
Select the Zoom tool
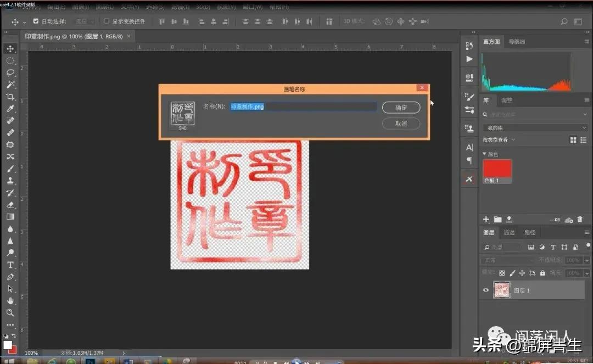click(10, 312)
